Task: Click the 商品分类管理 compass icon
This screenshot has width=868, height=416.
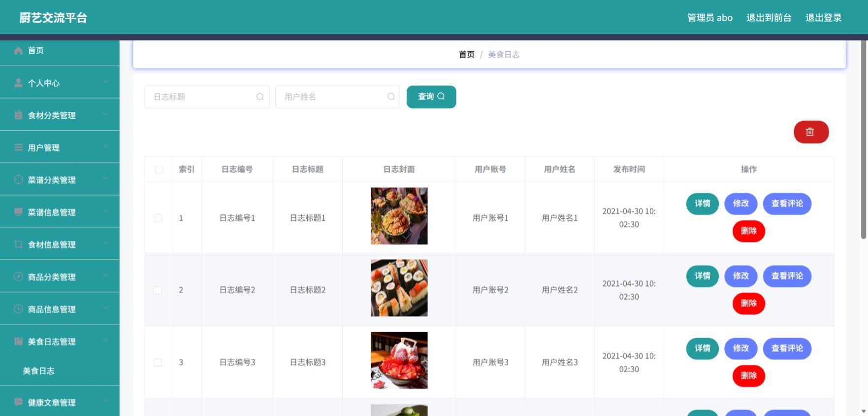Action: [x=18, y=277]
